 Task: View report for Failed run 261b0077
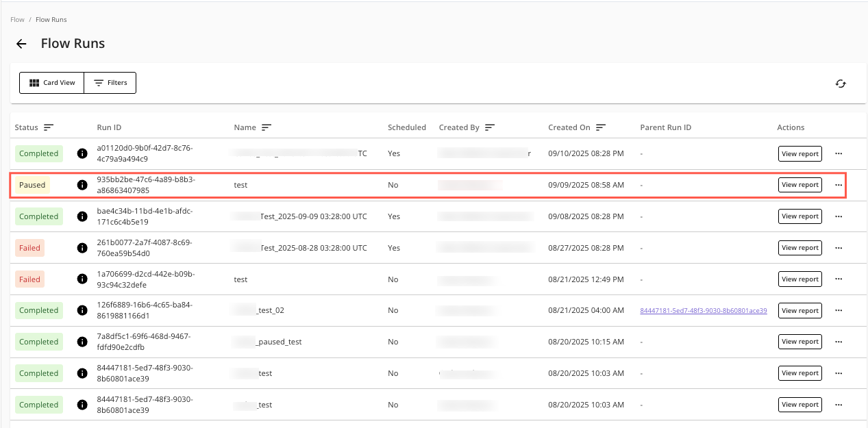tap(799, 248)
